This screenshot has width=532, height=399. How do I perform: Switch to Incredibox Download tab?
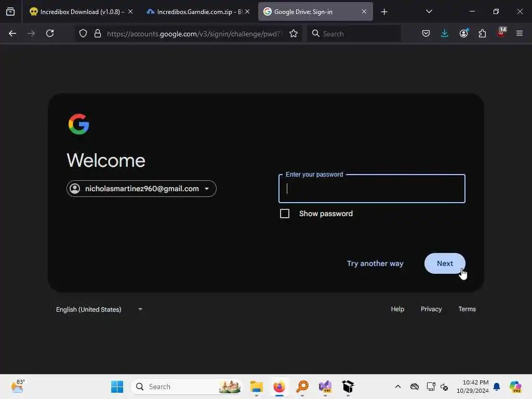coord(77,12)
